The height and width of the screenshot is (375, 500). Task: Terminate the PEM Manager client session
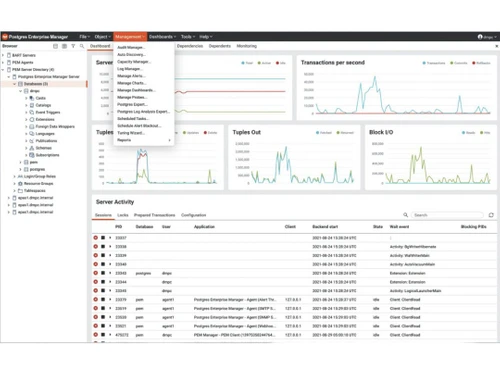[x=96, y=335]
